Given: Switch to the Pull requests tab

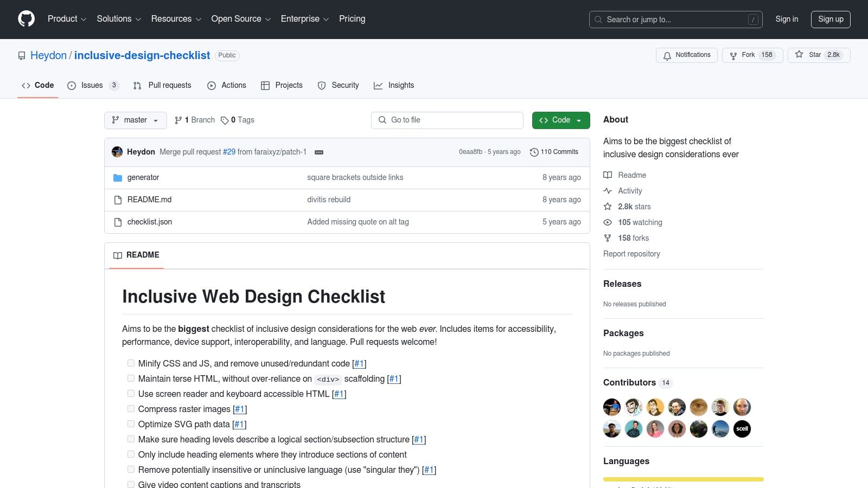Looking at the screenshot, I should point(162,86).
